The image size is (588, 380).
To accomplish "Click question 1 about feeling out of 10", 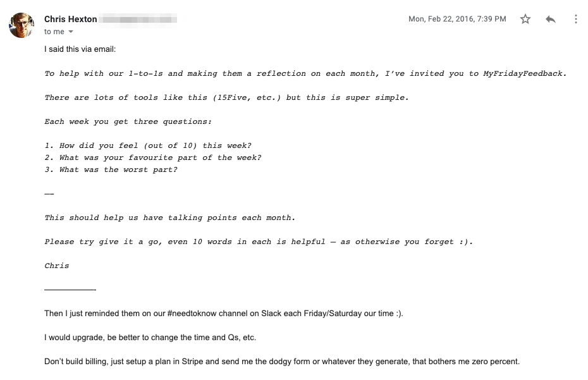I will click(x=148, y=145).
